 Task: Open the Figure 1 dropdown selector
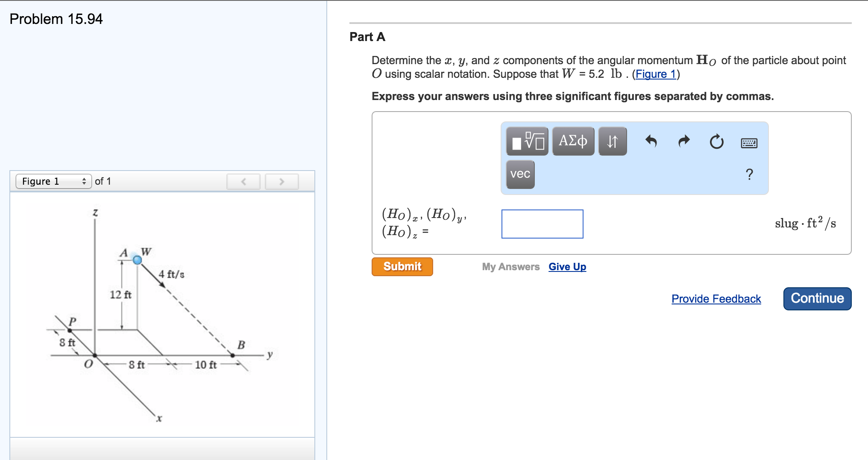53,181
